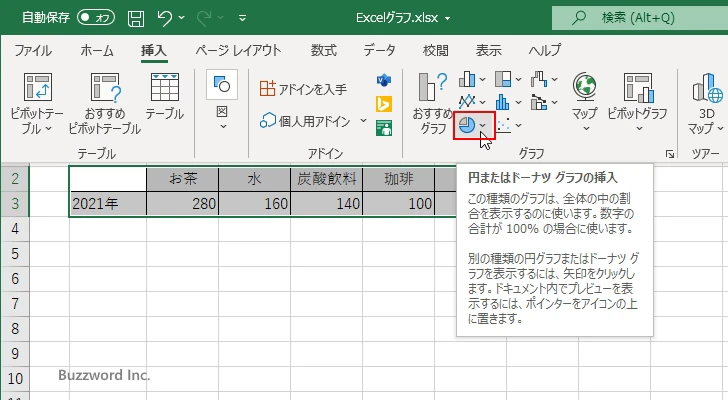Click the ピボットテーブル icon
The height and width of the screenshot is (400, 728).
38,87
